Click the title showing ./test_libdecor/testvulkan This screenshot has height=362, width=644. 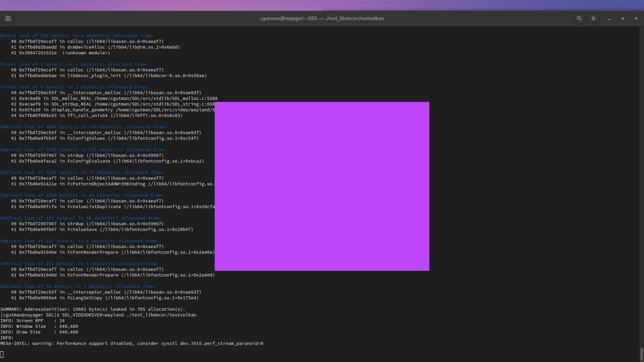(355, 18)
